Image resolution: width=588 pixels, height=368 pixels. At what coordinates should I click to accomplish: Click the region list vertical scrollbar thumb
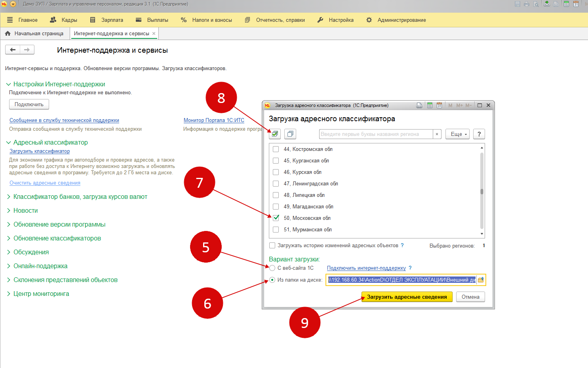(482, 192)
